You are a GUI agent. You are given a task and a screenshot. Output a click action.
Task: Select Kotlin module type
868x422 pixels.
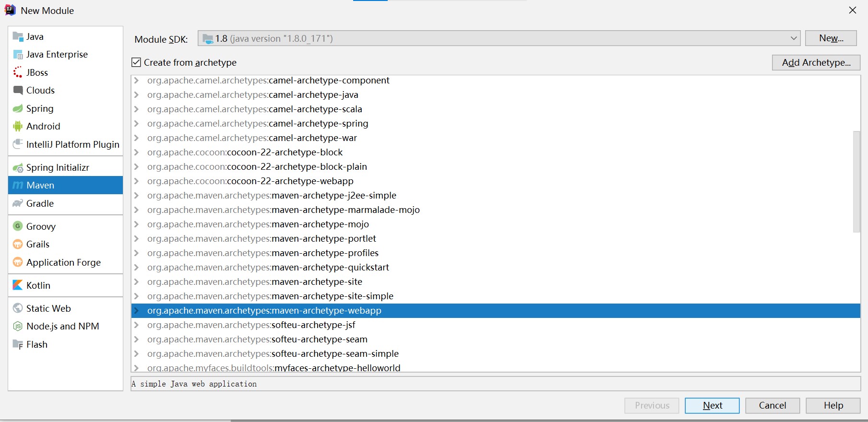pos(65,285)
